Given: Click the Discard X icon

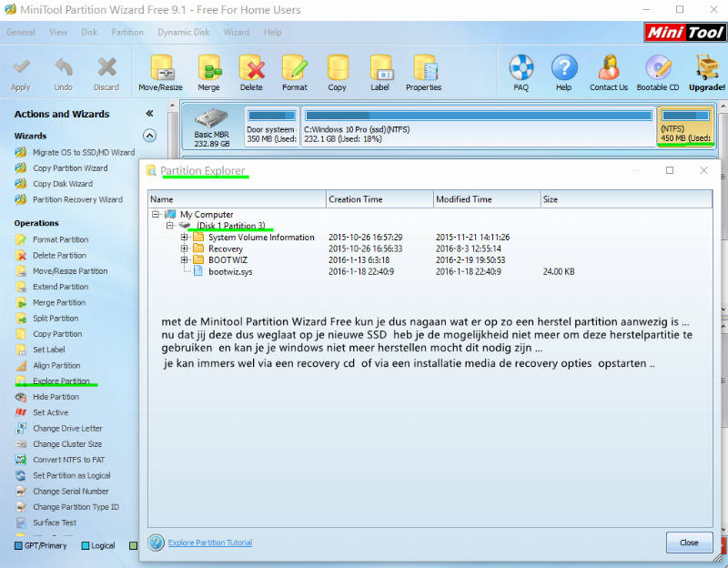Looking at the screenshot, I should click(106, 67).
